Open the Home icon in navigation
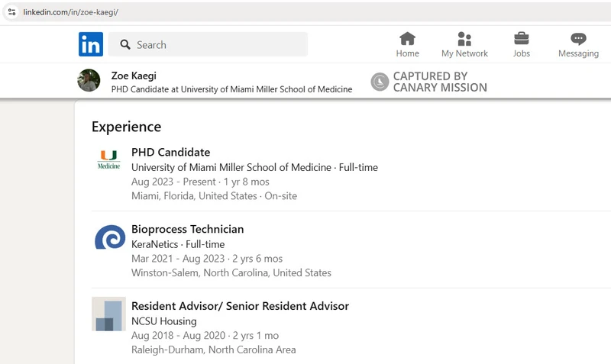 408,39
